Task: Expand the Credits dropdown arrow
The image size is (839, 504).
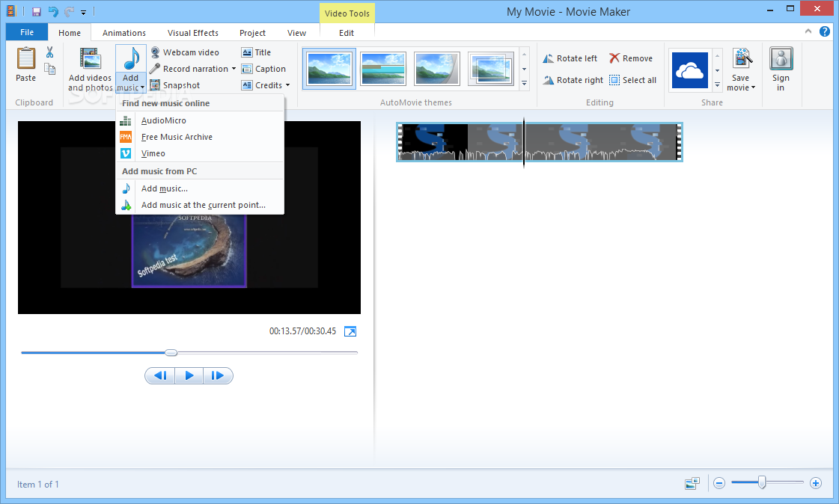Action: [x=288, y=85]
